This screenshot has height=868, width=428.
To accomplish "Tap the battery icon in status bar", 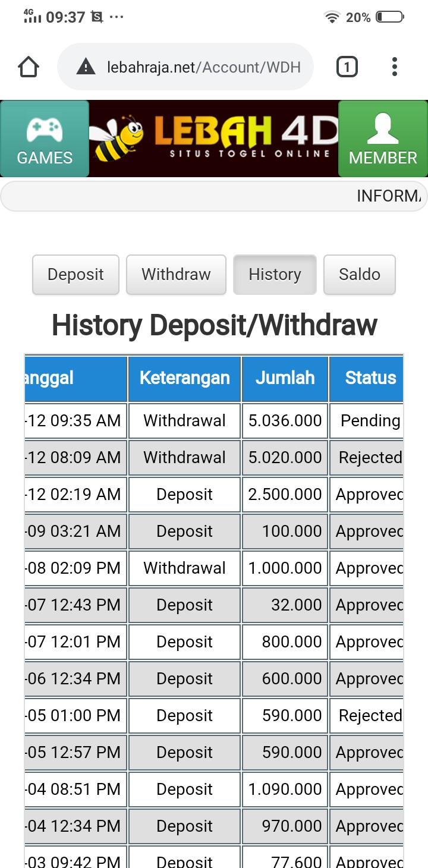I will (390, 17).
